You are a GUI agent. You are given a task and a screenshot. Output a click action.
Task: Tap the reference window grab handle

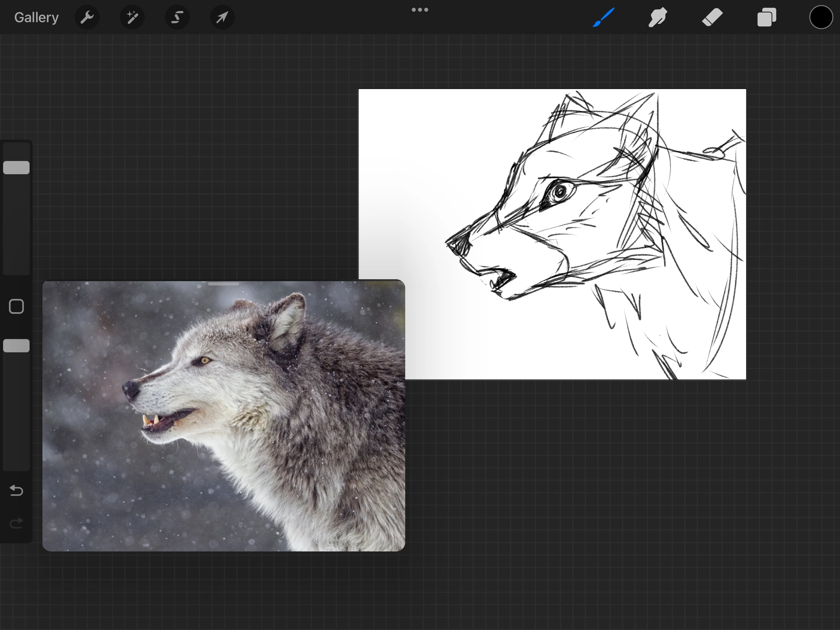(x=224, y=284)
